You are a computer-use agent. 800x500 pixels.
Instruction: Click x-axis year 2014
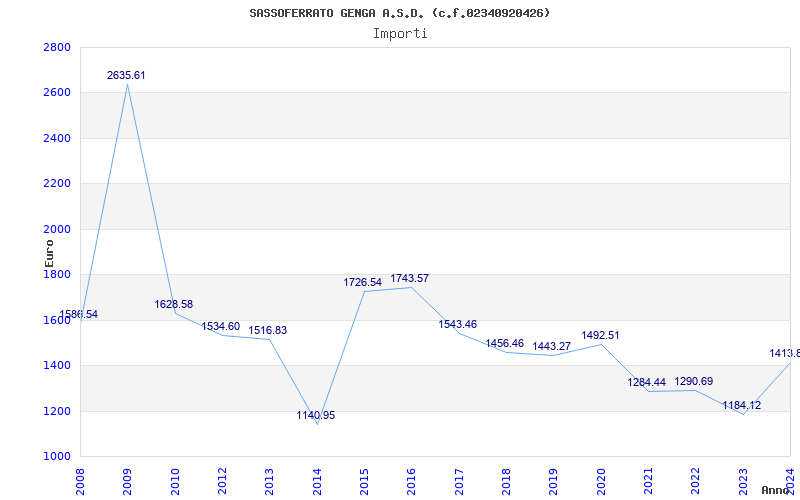pyautogui.click(x=317, y=481)
